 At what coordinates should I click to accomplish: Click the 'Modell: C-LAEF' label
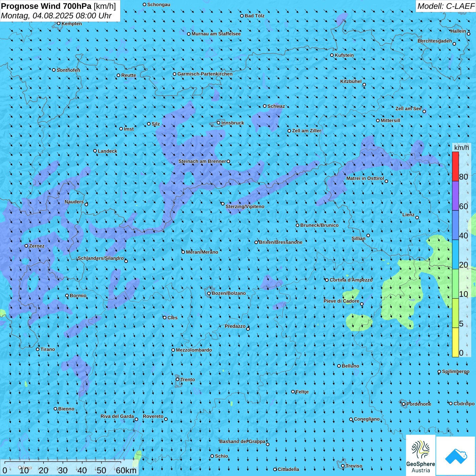(x=446, y=6)
